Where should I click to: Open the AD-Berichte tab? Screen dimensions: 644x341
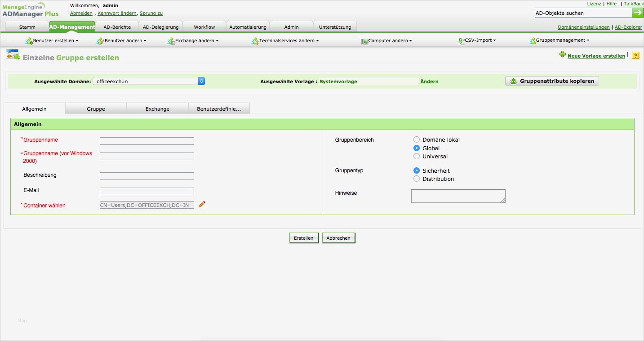point(117,27)
